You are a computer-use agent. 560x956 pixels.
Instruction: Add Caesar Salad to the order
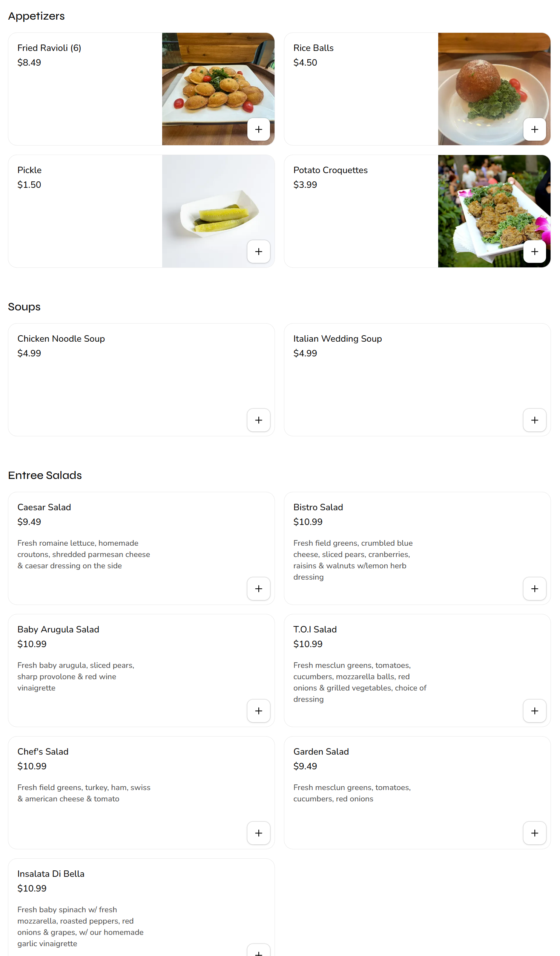click(258, 588)
